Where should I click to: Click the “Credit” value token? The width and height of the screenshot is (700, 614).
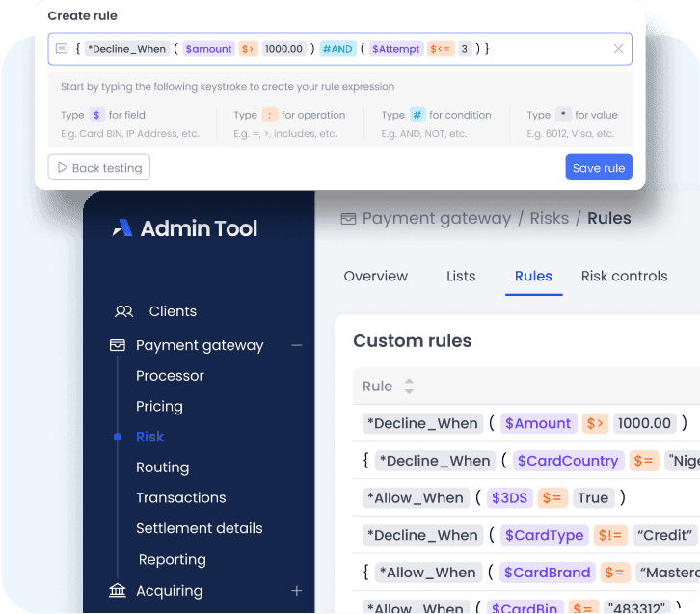pos(664,535)
